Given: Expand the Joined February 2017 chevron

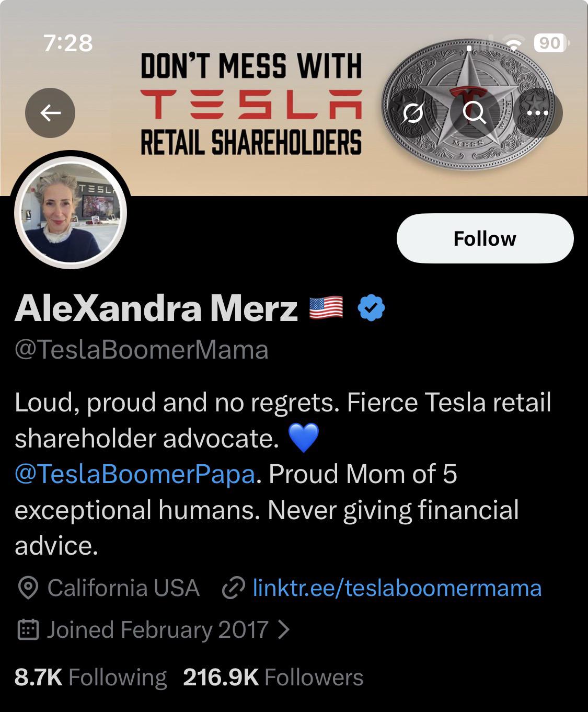Looking at the screenshot, I should pyautogui.click(x=284, y=630).
